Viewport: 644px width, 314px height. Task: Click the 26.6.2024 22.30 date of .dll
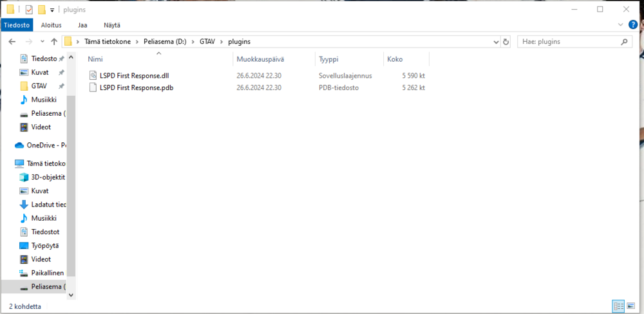(259, 75)
